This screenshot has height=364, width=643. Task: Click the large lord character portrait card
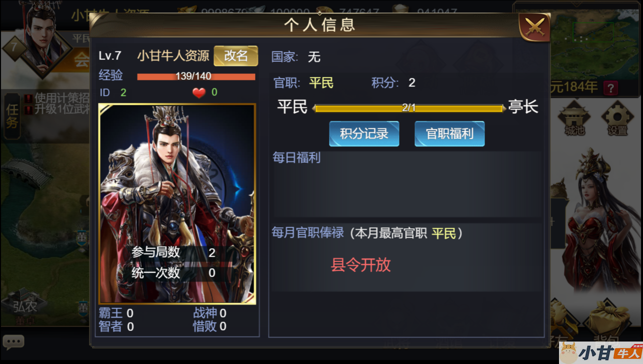tap(177, 204)
